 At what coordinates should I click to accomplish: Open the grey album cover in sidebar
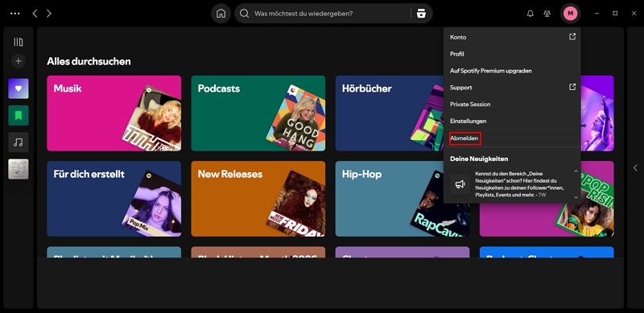tap(19, 169)
